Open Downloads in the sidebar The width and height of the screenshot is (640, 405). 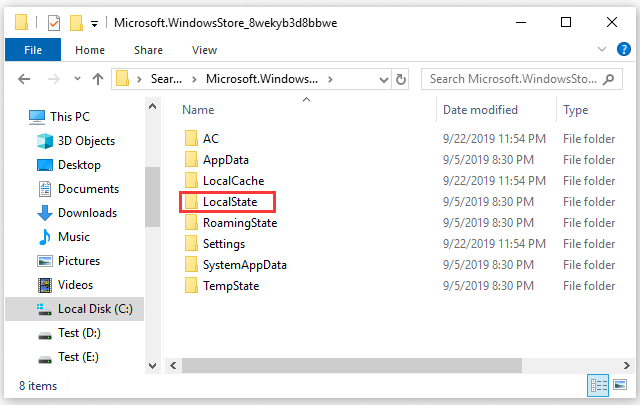pos(87,213)
